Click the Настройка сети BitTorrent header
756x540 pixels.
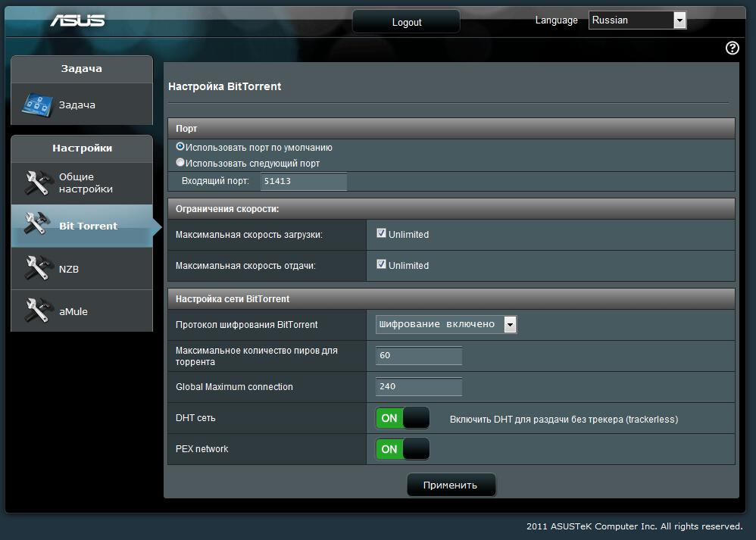[x=451, y=299]
